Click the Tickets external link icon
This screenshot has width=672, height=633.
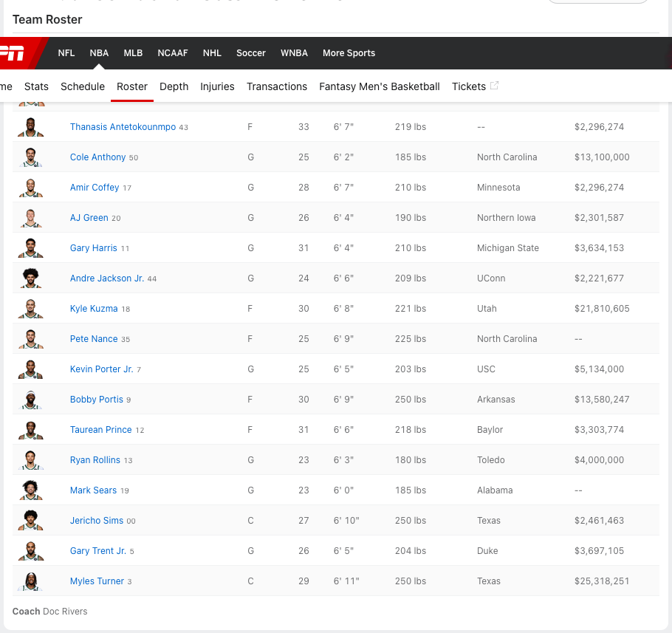click(x=494, y=86)
